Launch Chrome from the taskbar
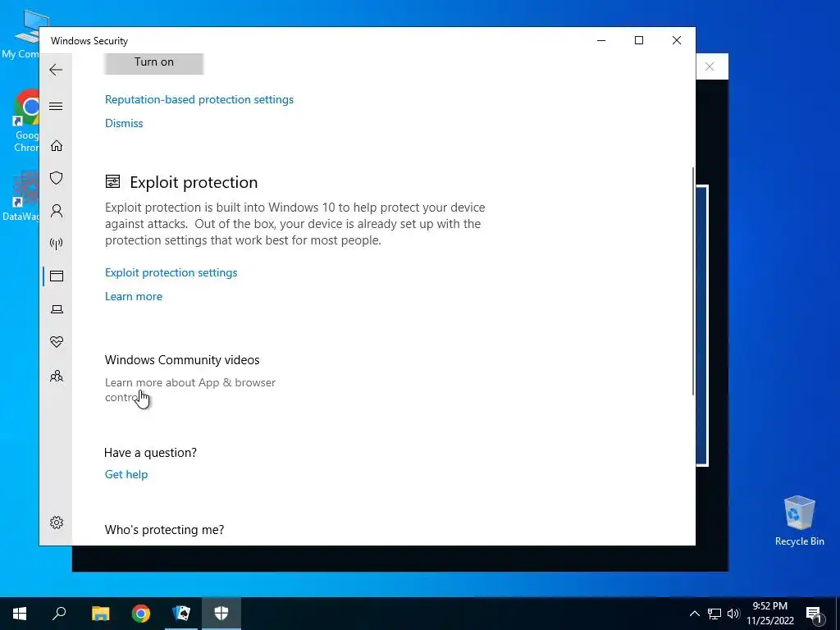 pyautogui.click(x=141, y=614)
